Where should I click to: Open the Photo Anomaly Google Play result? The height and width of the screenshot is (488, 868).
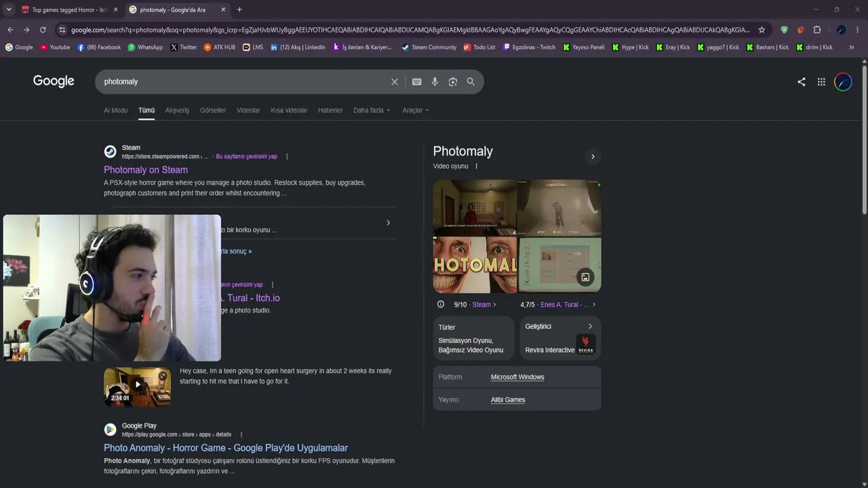pyautogui.click(x=226, y=448)
